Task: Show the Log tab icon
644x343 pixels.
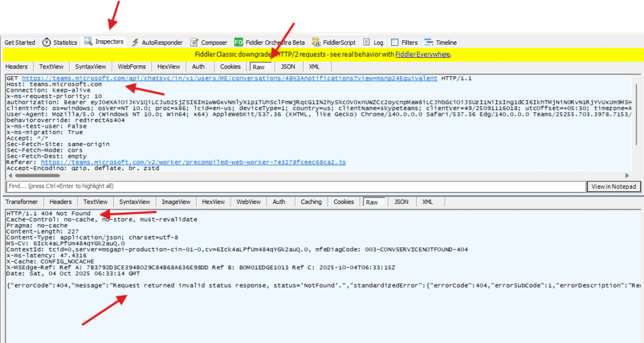Action: (x=366, y=43)
